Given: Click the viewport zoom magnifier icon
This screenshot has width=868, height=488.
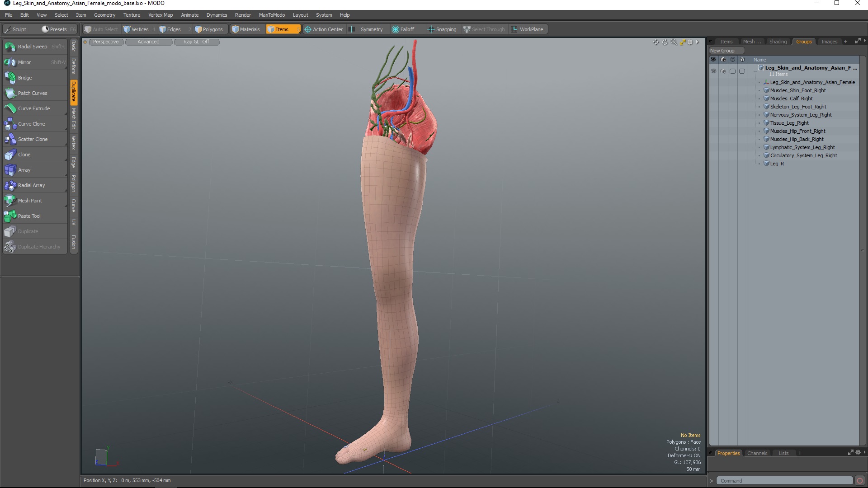Looking at the screenshot, I should (674, 42).
